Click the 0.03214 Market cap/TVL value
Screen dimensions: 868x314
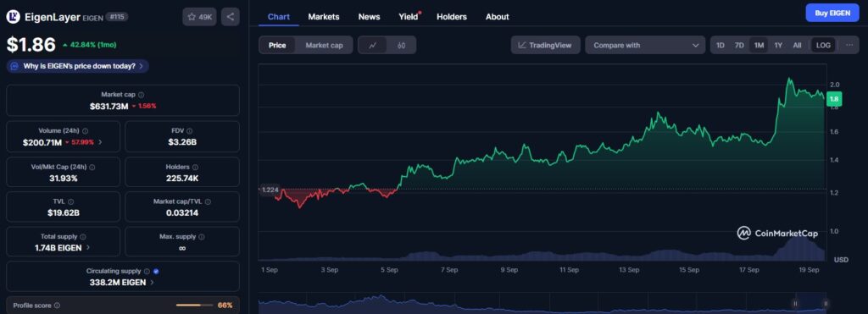click(x=183, y=212)
